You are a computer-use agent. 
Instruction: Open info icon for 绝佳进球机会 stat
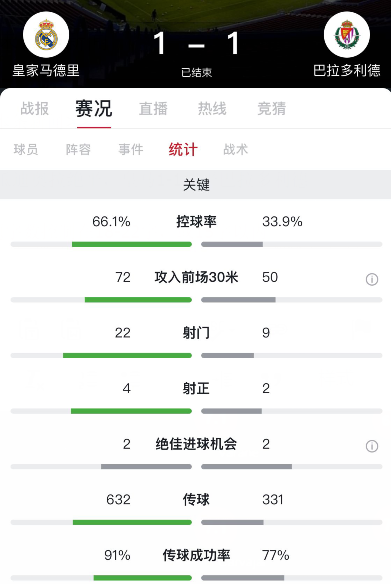(x=372, y=446)
